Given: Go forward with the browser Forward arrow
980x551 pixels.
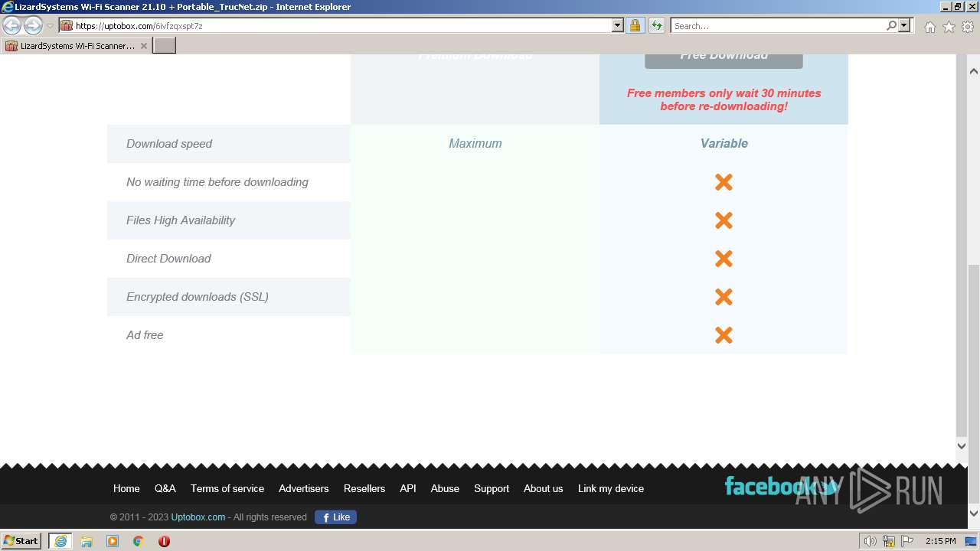Looking at the screenshot, I should tap(33, 25).
